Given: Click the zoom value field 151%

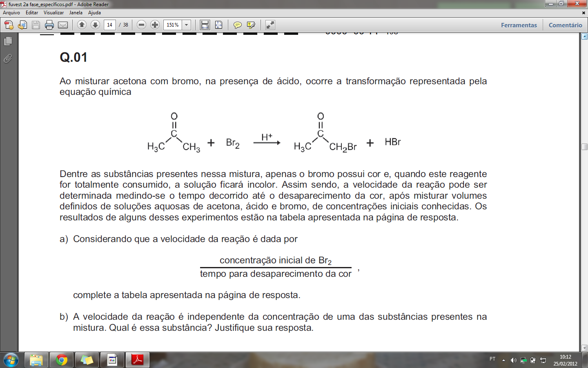Looking at the screenshot, I should click(x=173, y=25).
